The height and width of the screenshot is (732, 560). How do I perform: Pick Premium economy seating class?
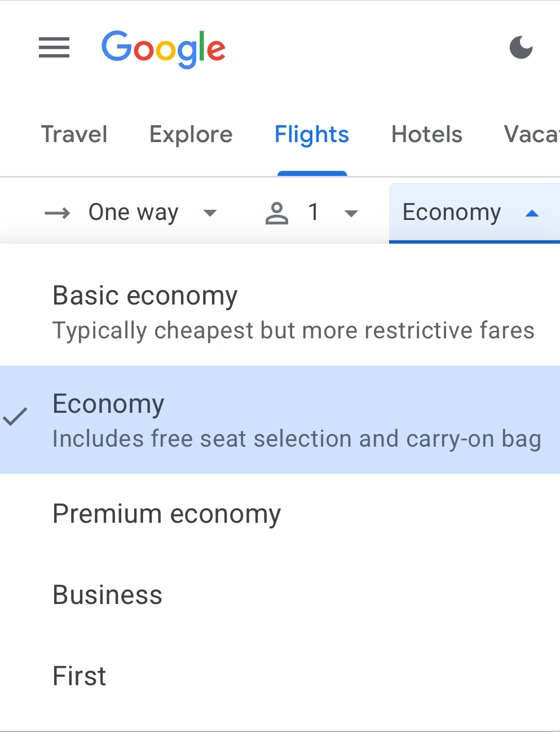[x=166, y=514]
